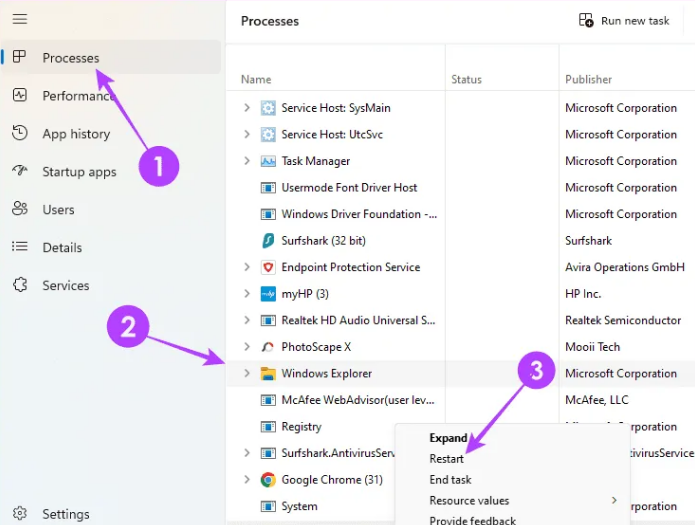The image size is (695, 525).
Task: Choose Restart in the context menu
Action: pyautogui.click(x=446, y=459)
